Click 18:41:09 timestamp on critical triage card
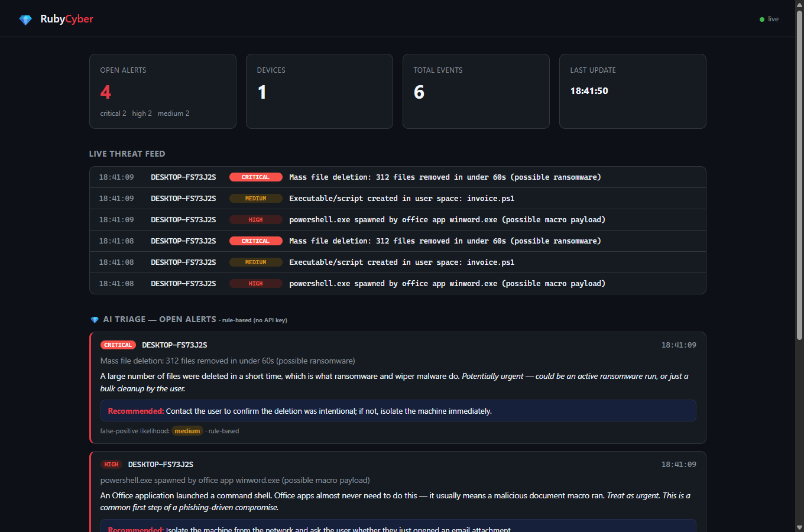This screenshot has width=804, height=532. [679, 345]
